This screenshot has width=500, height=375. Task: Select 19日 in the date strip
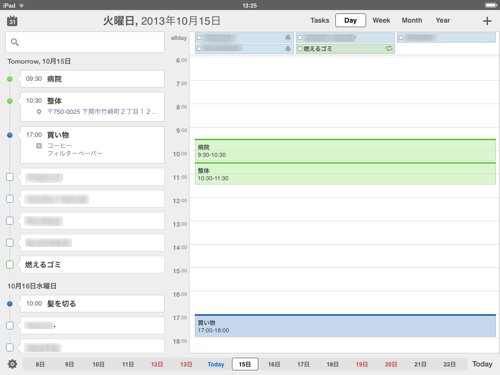click(362, 364)
